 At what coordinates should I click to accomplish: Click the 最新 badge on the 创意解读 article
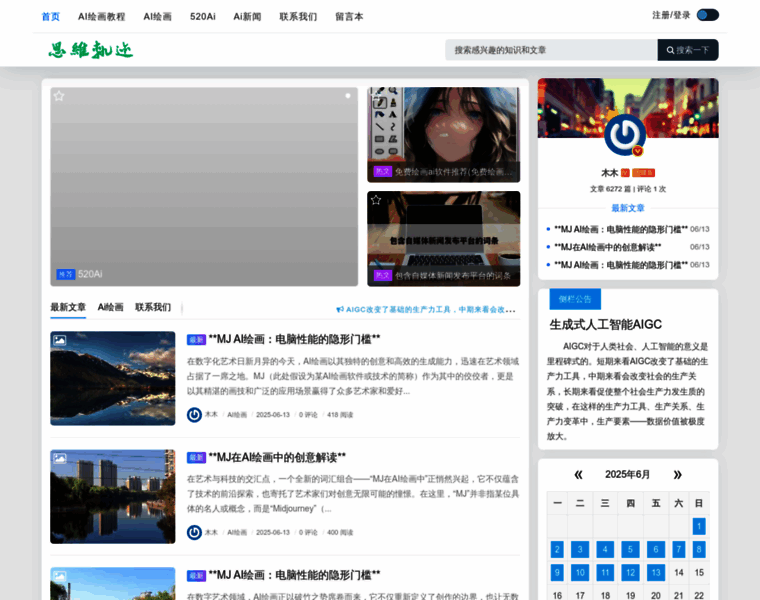[196, 458]
